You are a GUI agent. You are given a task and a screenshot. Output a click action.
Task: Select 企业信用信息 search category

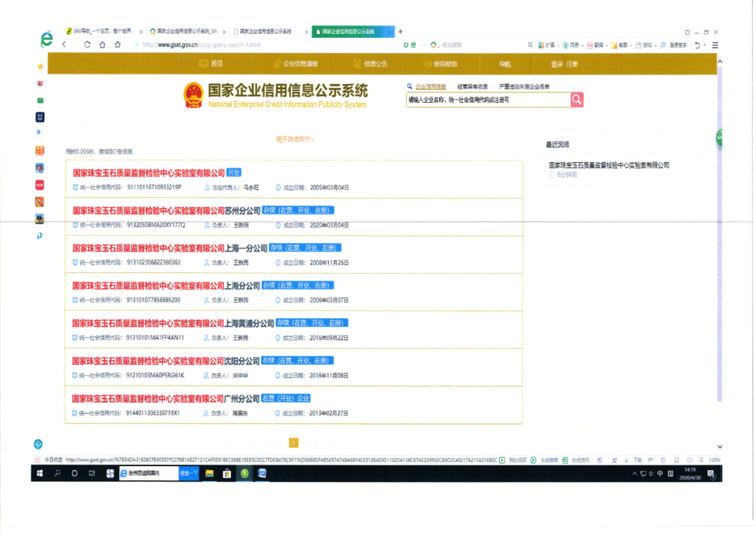point(430,87)
